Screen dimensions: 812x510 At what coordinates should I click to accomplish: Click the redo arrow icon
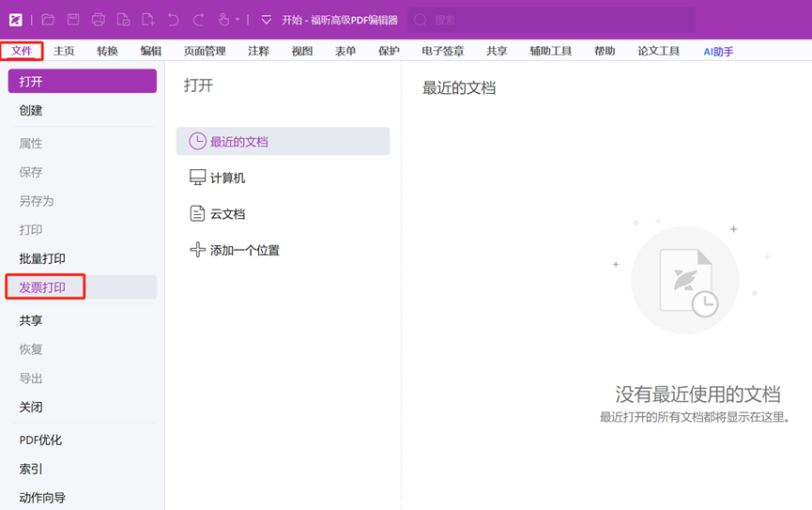pos(198,20)
